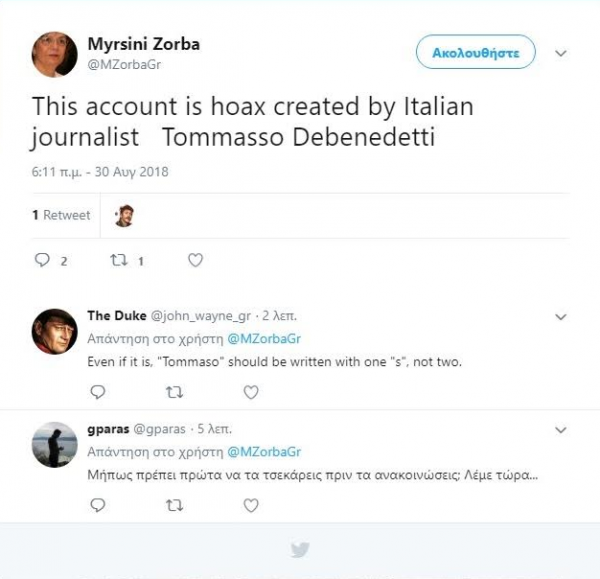Viewport: 600px width, 579px height.
Task: Click reply icon under The Duke's tweet
Action: [97, 392]
